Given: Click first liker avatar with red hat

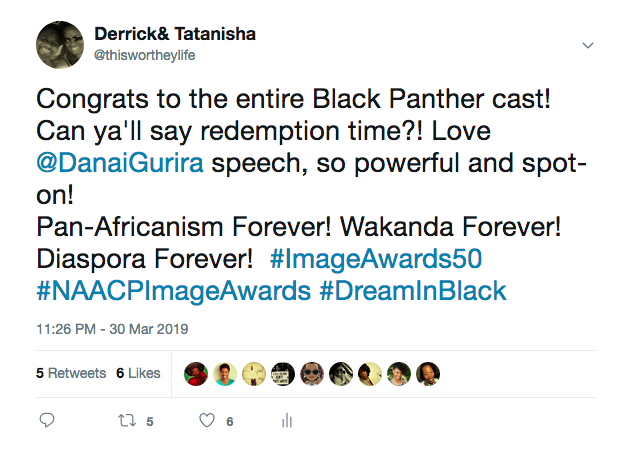Looking at the screenshot, I should [196, 374].
